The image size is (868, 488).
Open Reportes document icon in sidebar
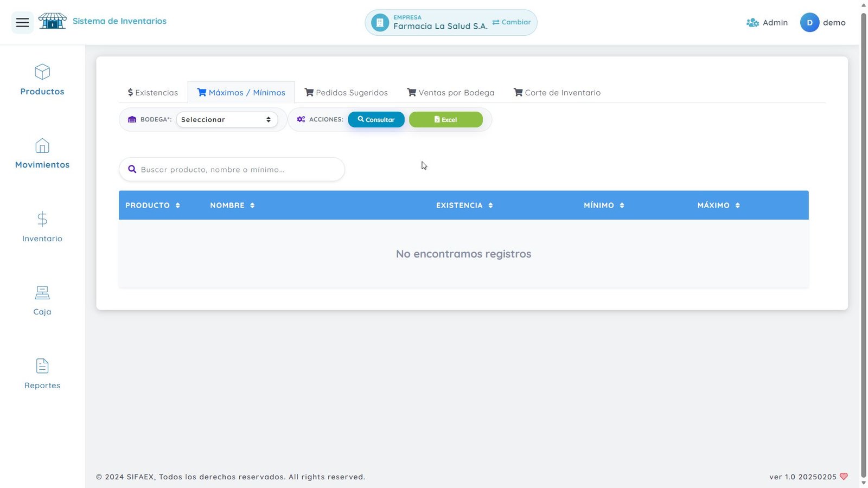tap(42, 366)
